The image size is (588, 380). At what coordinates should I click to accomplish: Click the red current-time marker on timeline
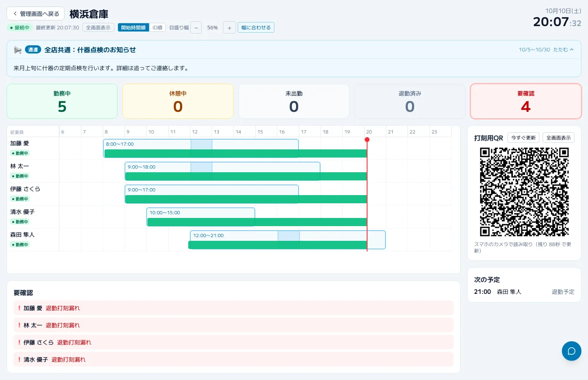click(367, 140)
